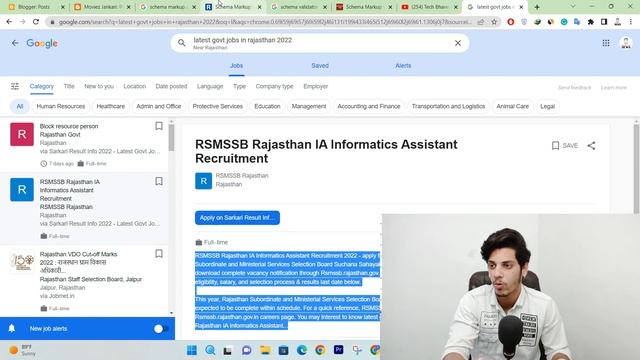
Task: Open the browser three-dot menu
Action: (631, 22)
